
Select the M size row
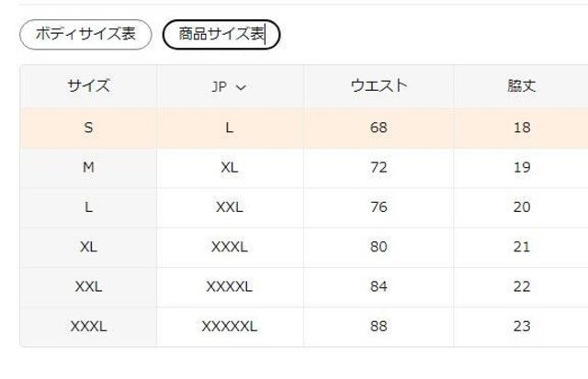pos(88,168)
